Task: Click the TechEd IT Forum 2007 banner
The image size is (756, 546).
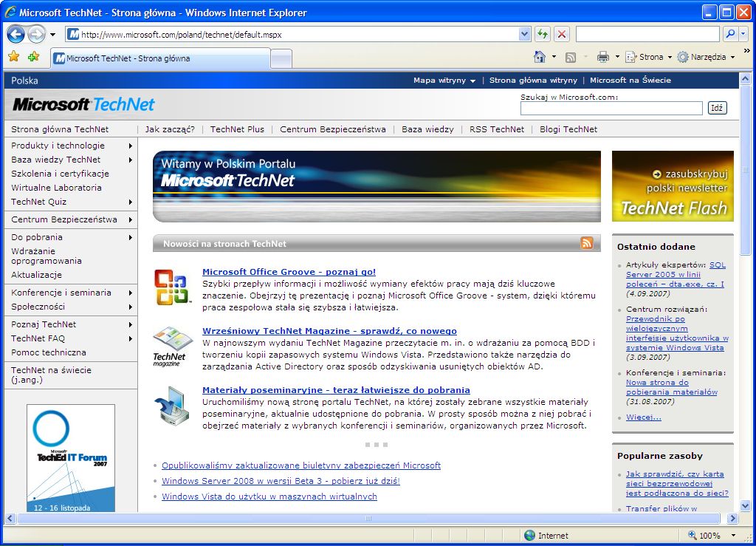Action: click(71, 458)
